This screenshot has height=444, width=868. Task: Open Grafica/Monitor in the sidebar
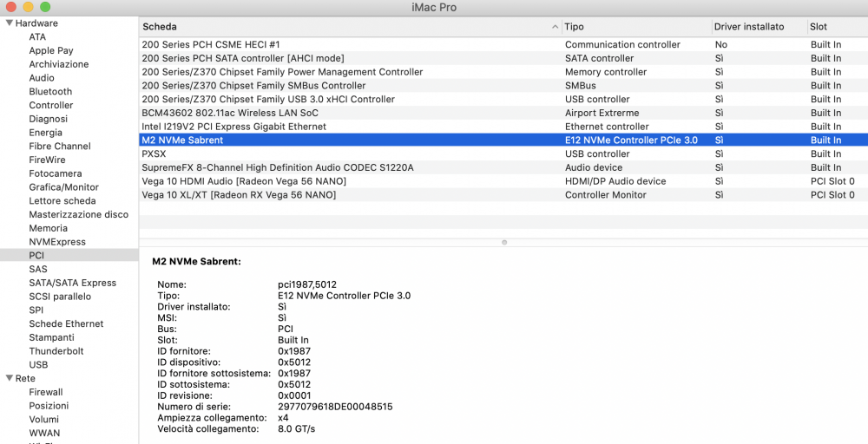click(x=63, y=187)
